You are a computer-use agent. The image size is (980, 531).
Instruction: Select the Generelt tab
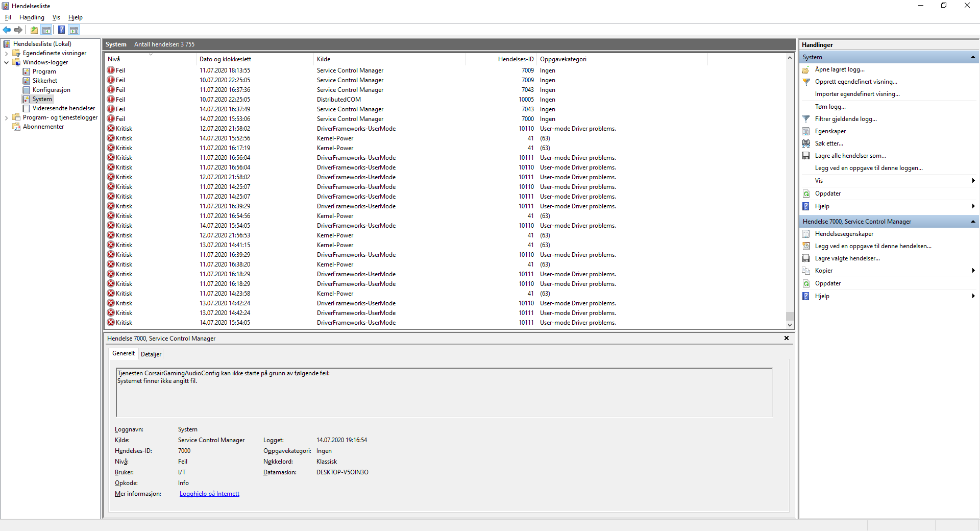[124, 353]
